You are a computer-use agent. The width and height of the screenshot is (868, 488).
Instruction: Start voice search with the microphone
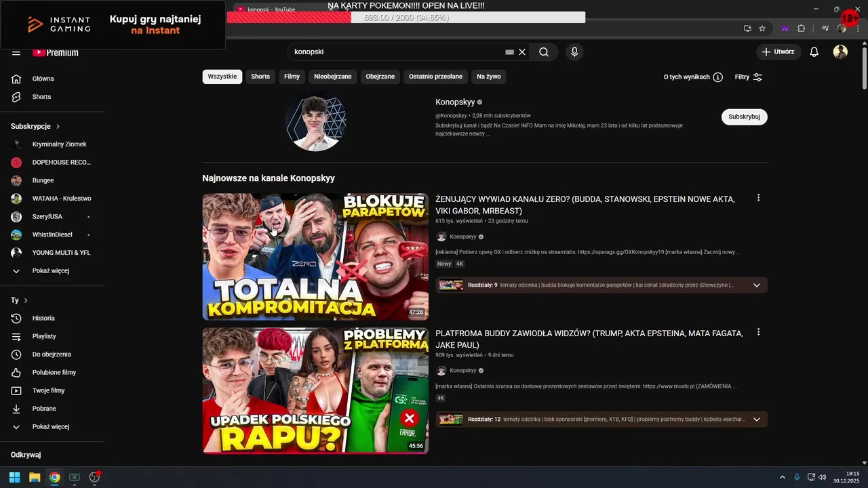[x=574, y=52]
